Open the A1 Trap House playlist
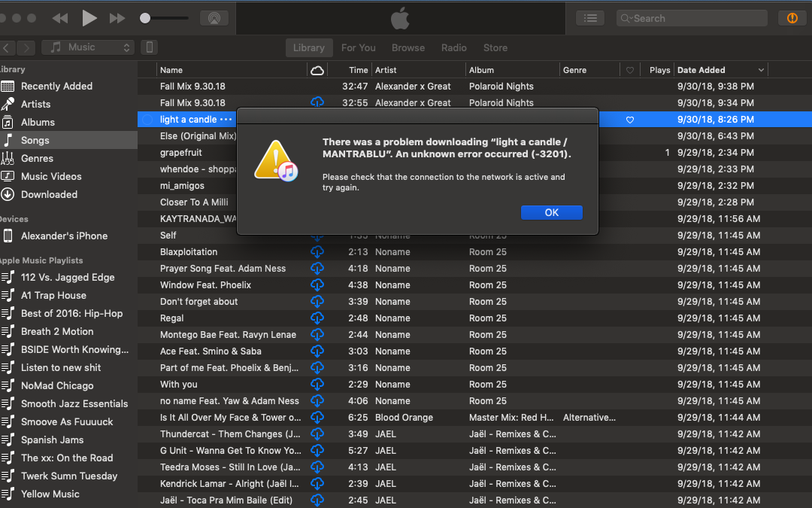 click(68, 296)
